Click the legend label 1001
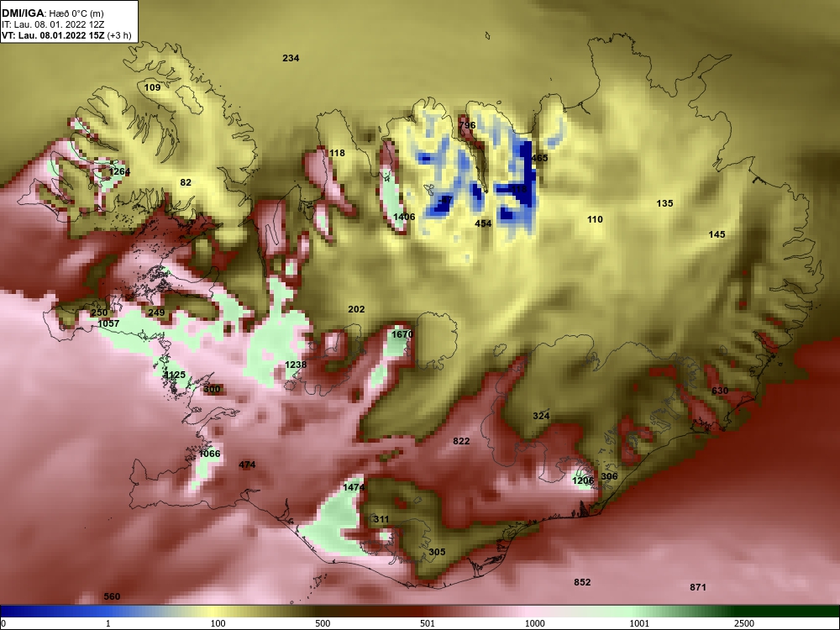 pyautogui.click(x=639, y=623)
